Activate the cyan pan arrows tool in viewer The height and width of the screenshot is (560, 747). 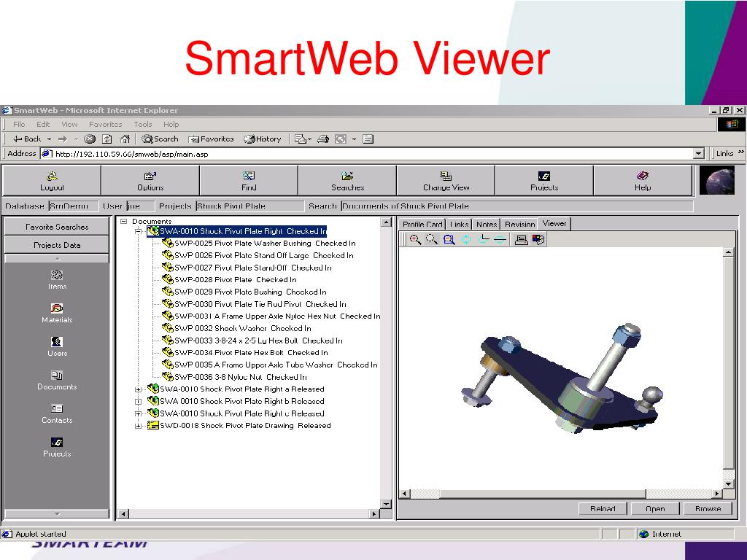466,239
